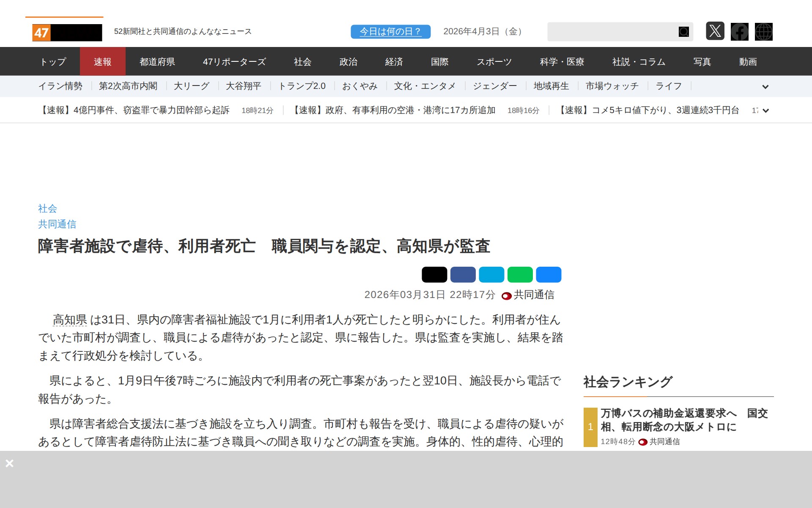Image resolution: width=812 pixels, height=508 pixels.
Task: Expand the breaking news ticker chevron
Action: tap(765, 111)
